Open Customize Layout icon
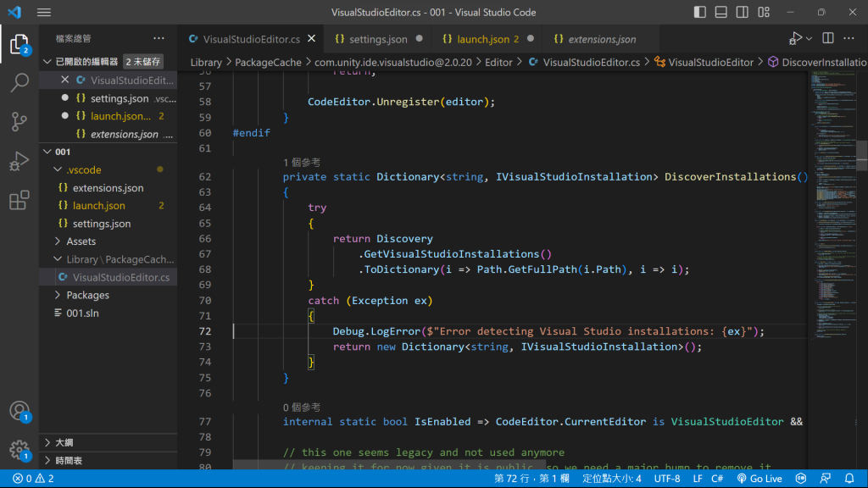 coord(764,12)
